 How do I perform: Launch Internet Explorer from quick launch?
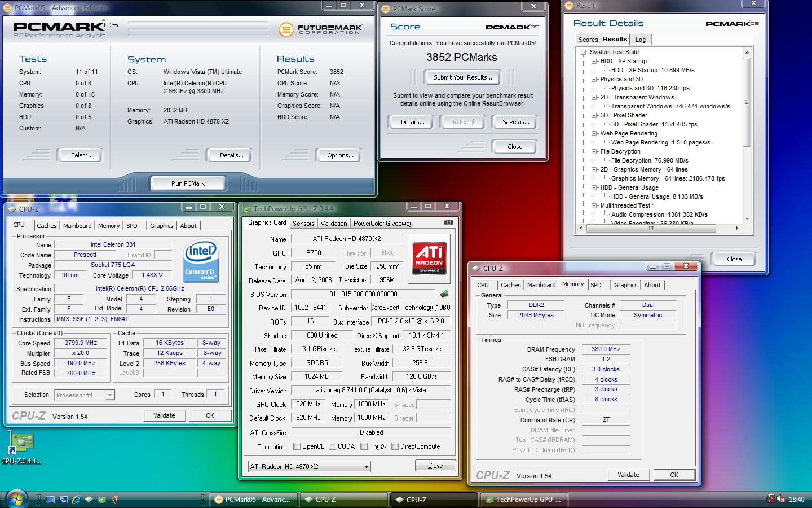click(x=76, y=500)
